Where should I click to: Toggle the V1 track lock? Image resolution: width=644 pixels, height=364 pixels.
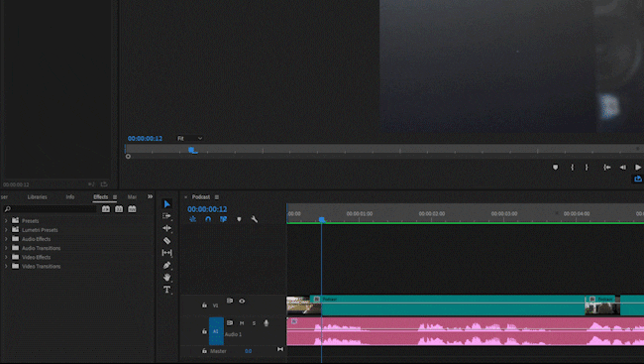click(x=204, y=304)
